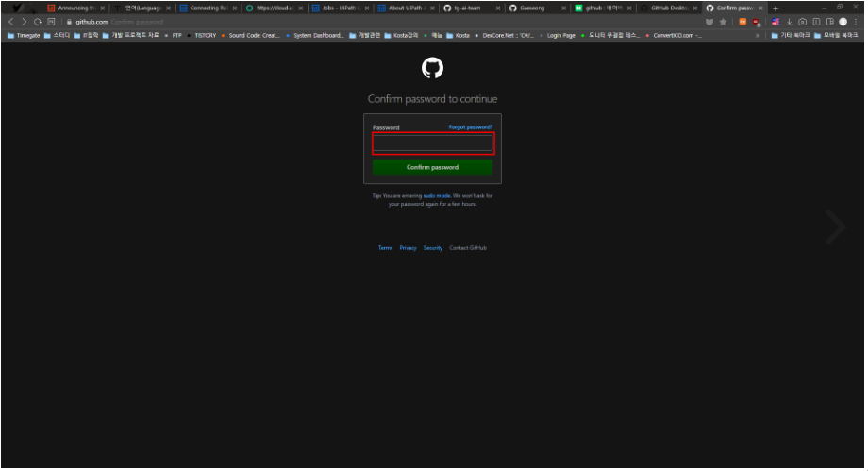
Task: Open the Kosta강의 bookmark folder
Action: (x=402, y=36)
